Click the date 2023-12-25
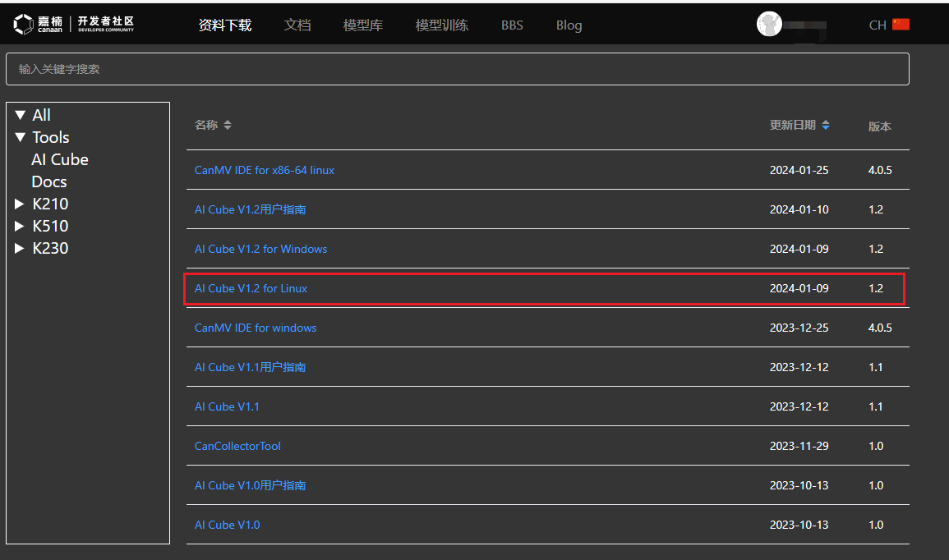Screen dimensions: 949x560 (799, 328)
